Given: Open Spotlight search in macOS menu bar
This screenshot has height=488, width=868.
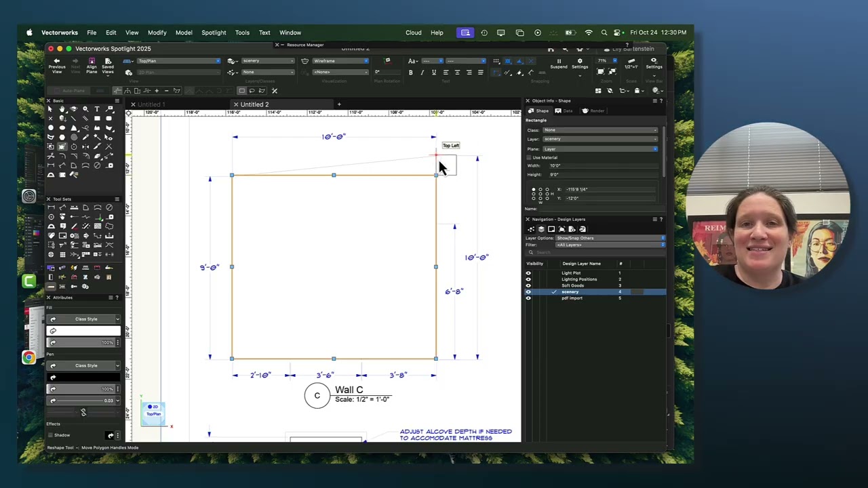Looking at the screenshot, I should click(x=604, y=33).
